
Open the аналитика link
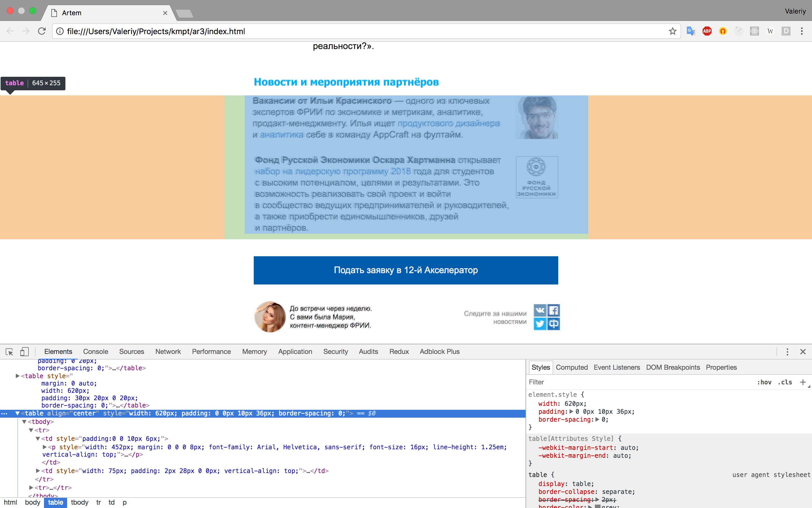(x=281, y=135)
